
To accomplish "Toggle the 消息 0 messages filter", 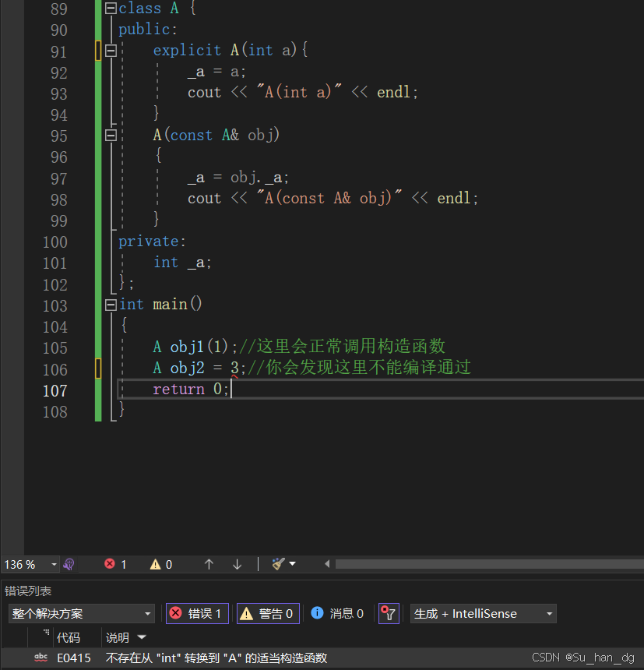I will point(338,613).
